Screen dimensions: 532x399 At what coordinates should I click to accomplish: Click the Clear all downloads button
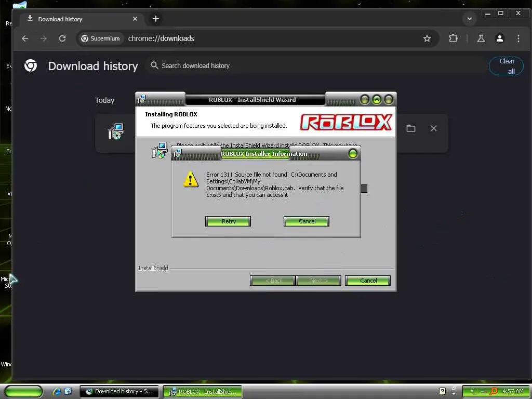[x=506, y=66]
